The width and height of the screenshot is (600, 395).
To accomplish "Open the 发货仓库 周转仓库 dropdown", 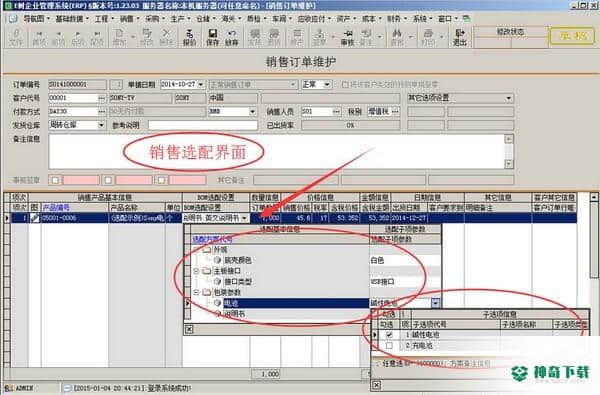I will 101,125.
